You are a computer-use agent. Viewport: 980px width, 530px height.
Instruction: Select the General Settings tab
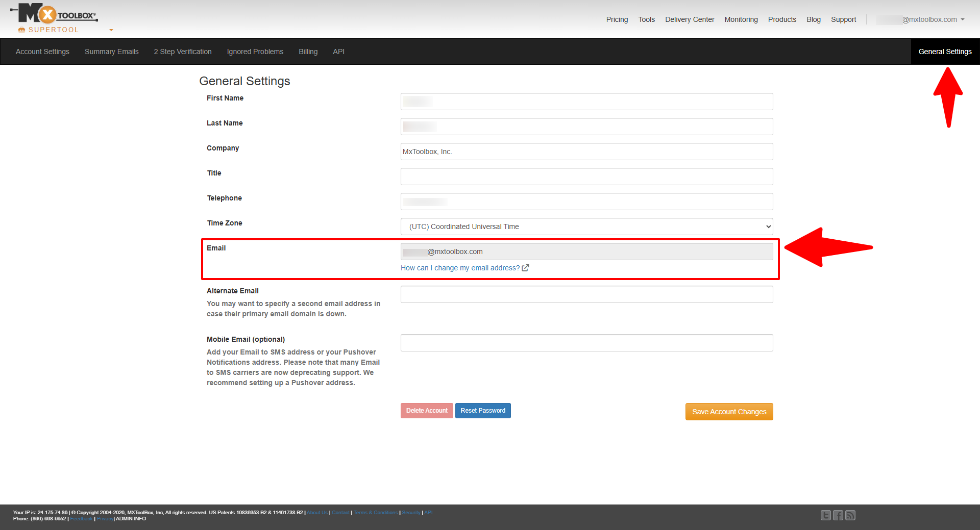[x=945, y=52]
